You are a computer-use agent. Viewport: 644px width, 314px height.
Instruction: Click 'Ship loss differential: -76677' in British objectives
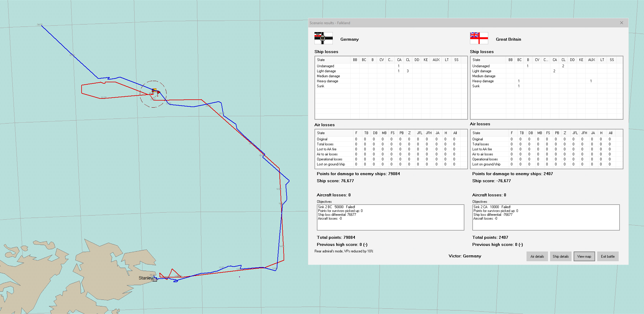(x=493, y=215)
